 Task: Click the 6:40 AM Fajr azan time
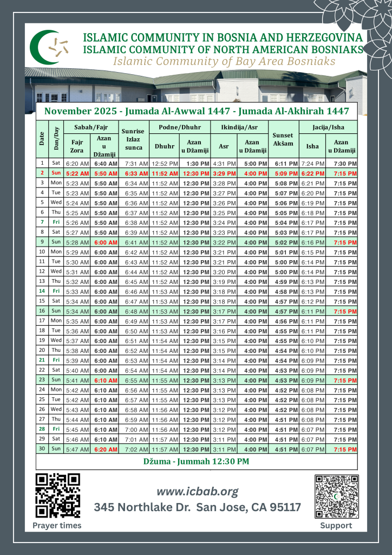tap(106, 163)
